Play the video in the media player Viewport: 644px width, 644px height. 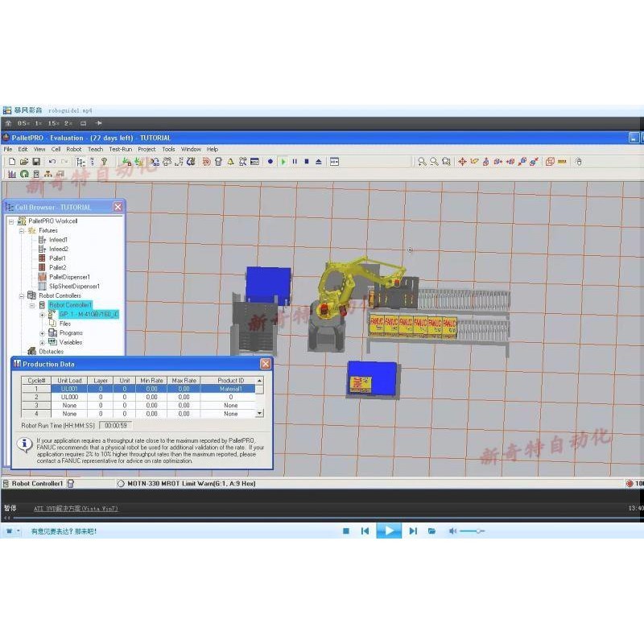pos(389,530)
